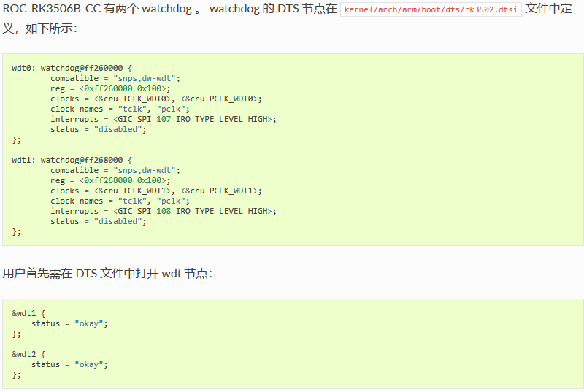The image size is (584, 392).
Task: Click interrupt number 107 in wdt0 node
Action: pyautogui.click(x=164, y=119)
